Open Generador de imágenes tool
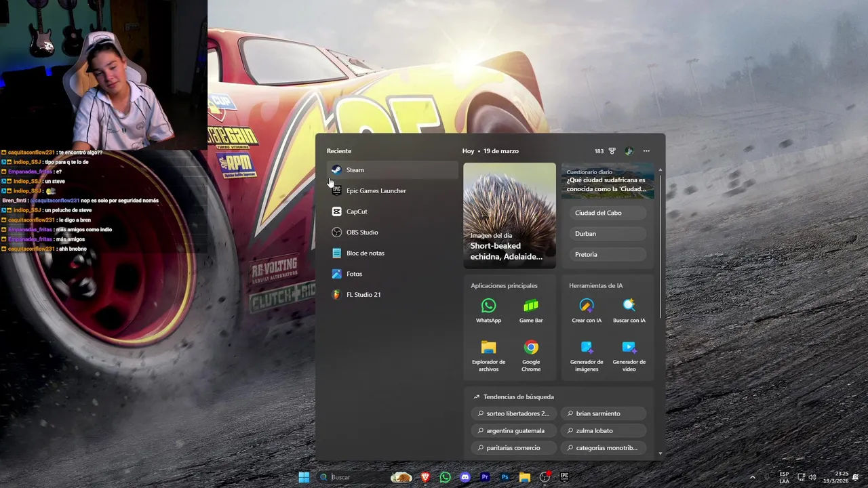The height and width of the screenshot is (488, 868). coord(587,356)
